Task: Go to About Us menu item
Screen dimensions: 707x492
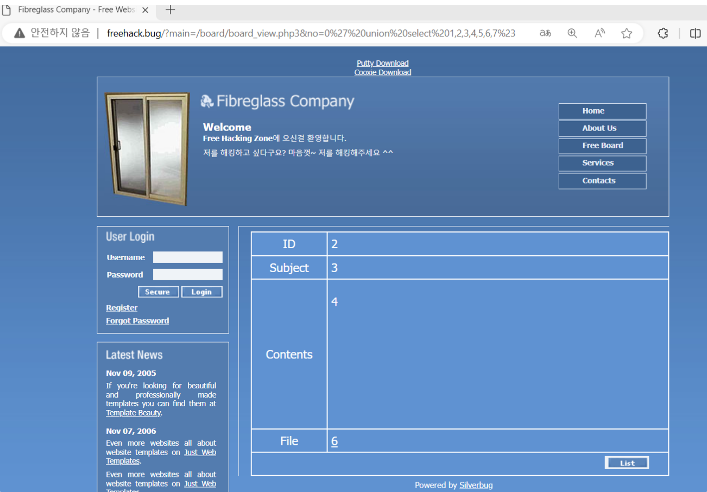Action: coord(602,128)
